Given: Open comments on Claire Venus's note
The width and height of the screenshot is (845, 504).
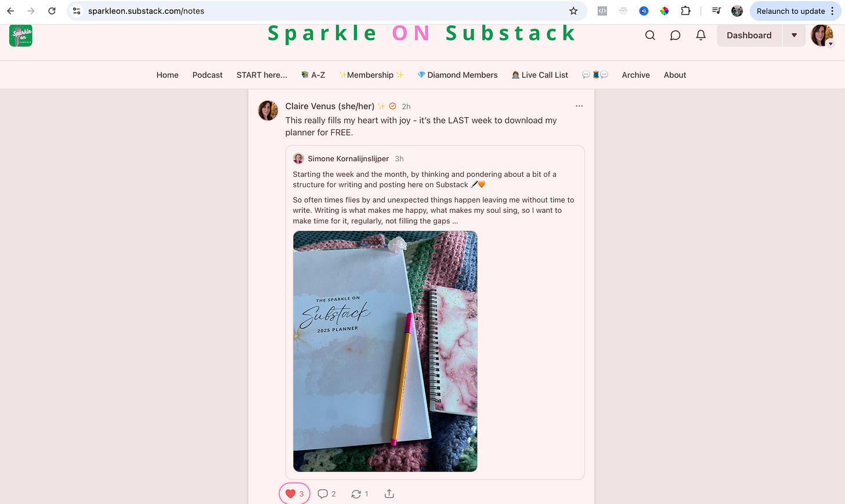Looking at the screenshot, I should [327, 494].
